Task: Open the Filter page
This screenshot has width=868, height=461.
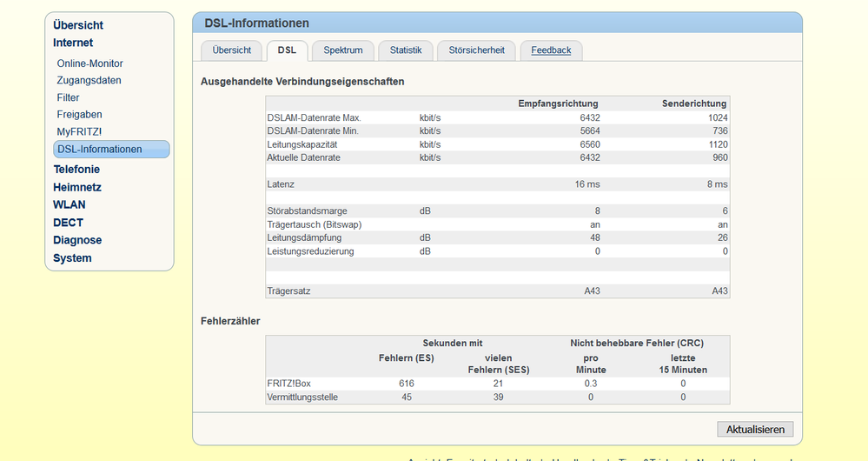Action: (69, 97)
